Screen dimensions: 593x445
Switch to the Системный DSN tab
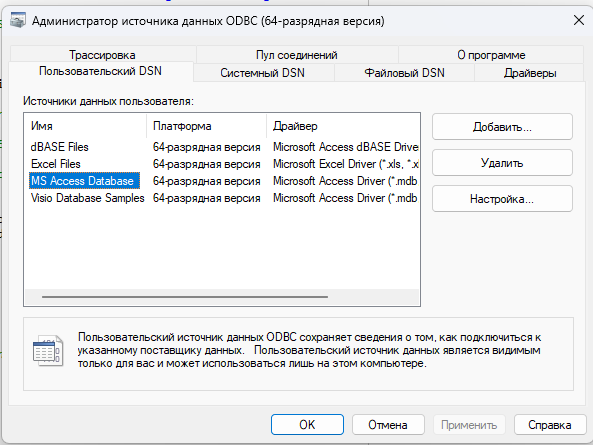[x=263, y=73]
